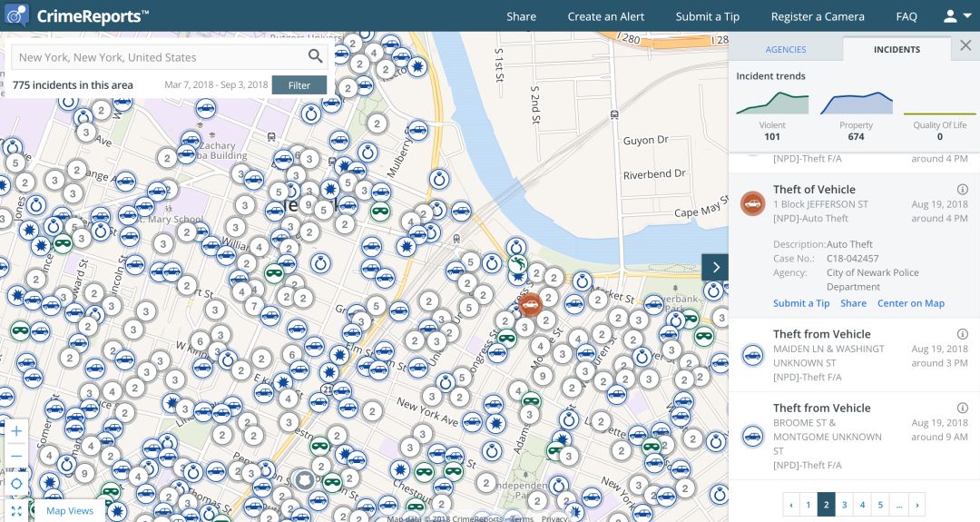Open info for Maiden Ln incident
The image size is (980, 522).
962,334
